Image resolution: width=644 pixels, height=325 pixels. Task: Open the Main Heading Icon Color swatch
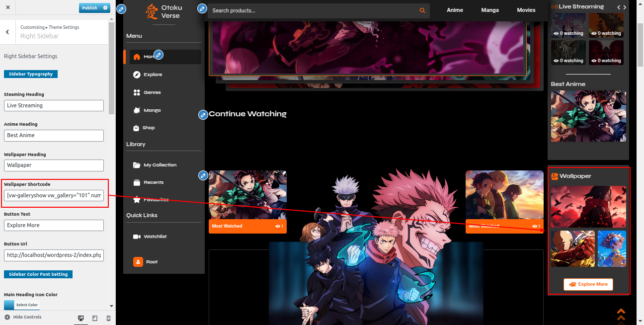pyautogui.click(x=10, y=305)
